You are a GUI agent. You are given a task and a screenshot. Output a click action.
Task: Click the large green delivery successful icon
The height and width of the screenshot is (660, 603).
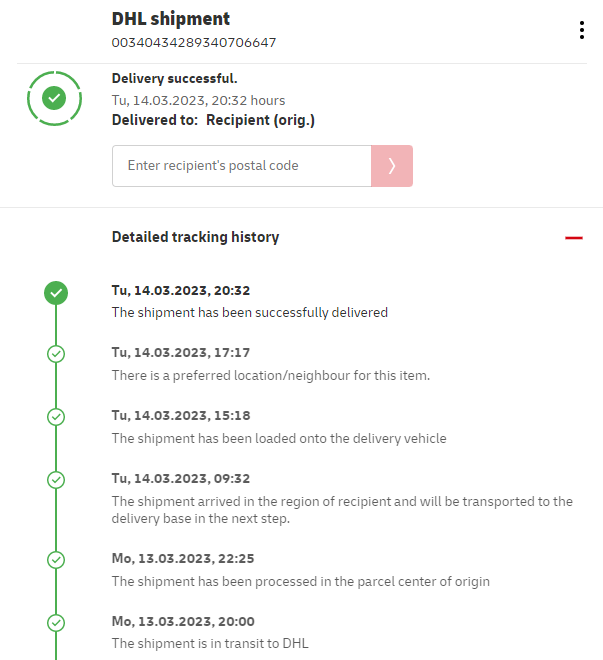click(55, 98)
